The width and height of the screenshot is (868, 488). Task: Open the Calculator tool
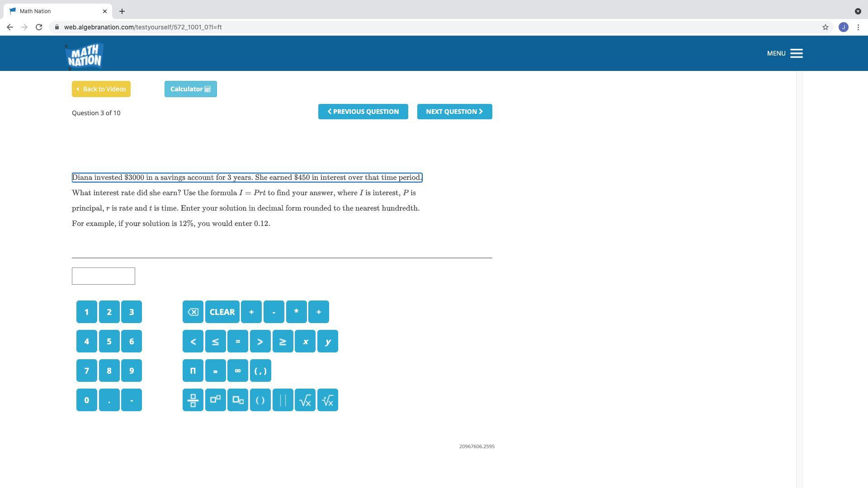click(x=190, y=89)
